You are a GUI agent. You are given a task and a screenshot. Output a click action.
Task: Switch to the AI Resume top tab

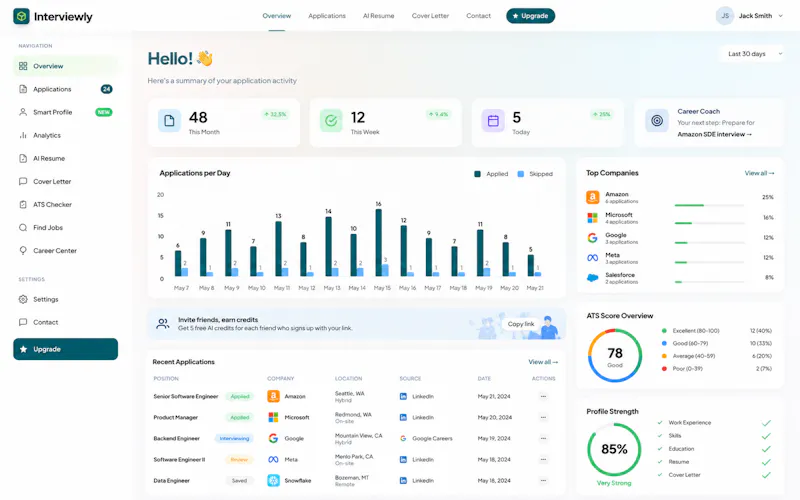[x=379, y=16]
